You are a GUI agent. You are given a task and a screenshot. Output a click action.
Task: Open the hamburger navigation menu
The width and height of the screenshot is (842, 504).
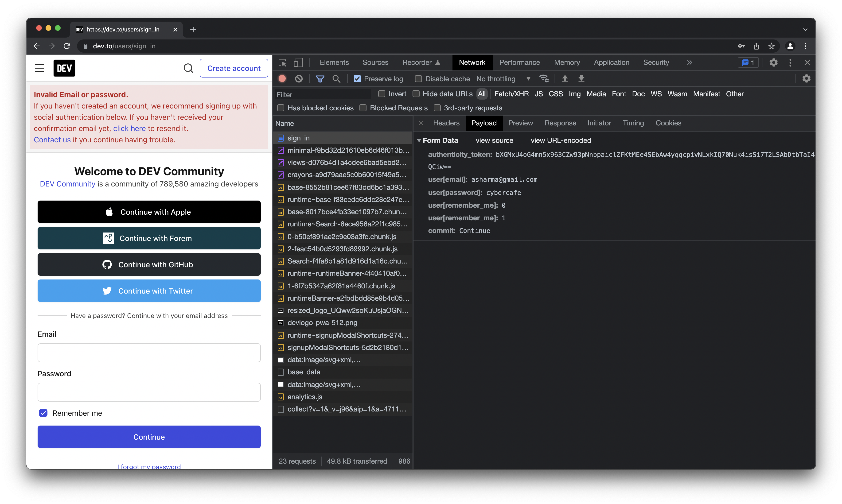[39, 68]
